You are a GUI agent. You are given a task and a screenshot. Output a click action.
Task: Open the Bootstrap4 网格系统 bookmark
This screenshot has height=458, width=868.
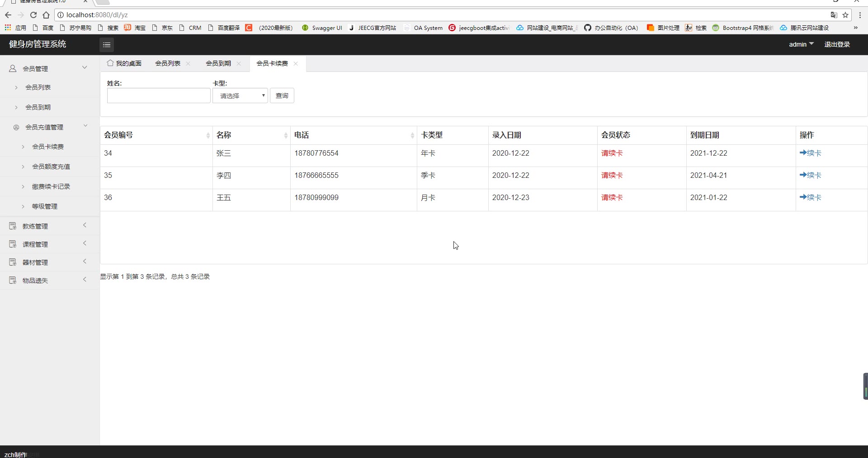click(743, 28)
